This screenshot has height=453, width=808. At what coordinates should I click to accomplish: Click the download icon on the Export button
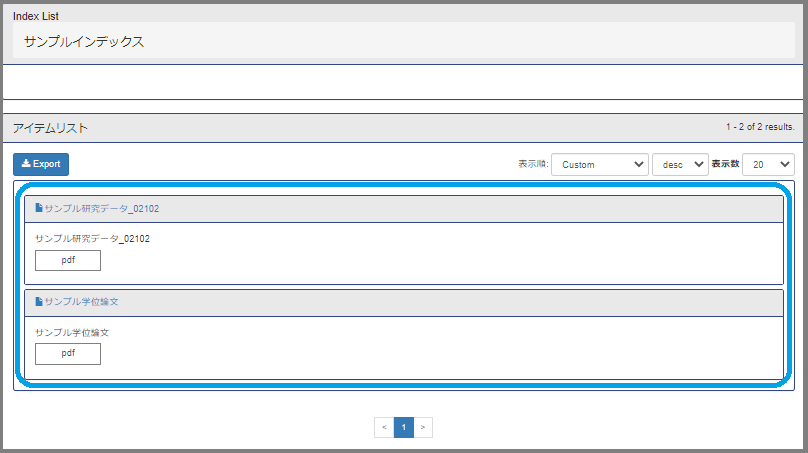(26, 164)
